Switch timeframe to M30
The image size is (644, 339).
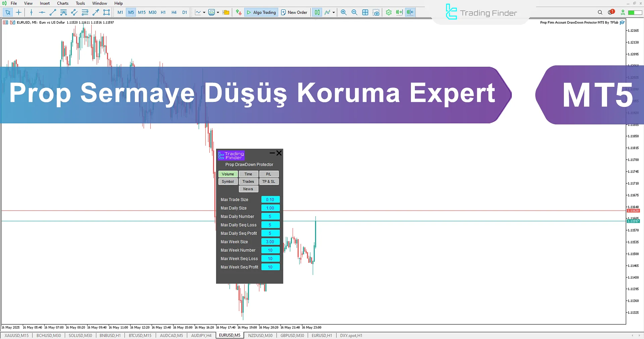[153, 12]
